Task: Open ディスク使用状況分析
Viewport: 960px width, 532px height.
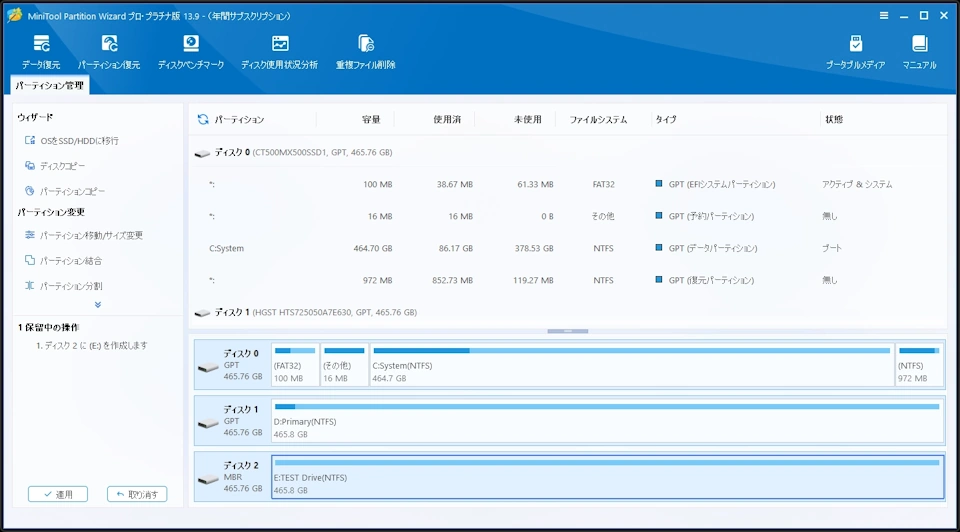Action: [279, 52]
